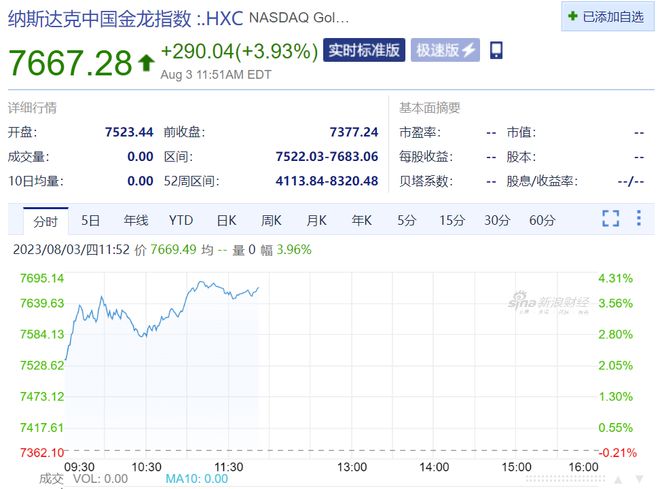Click the price line near 11:30
The width and height of the screenshot is (660, 489).
coord(229,292)
